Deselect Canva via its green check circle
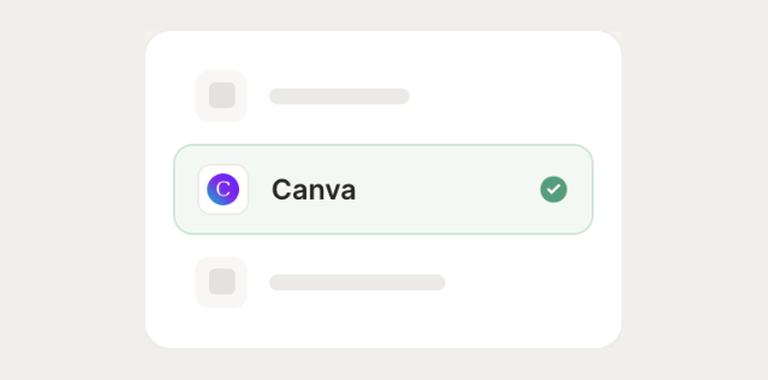 tap(553, 189)
